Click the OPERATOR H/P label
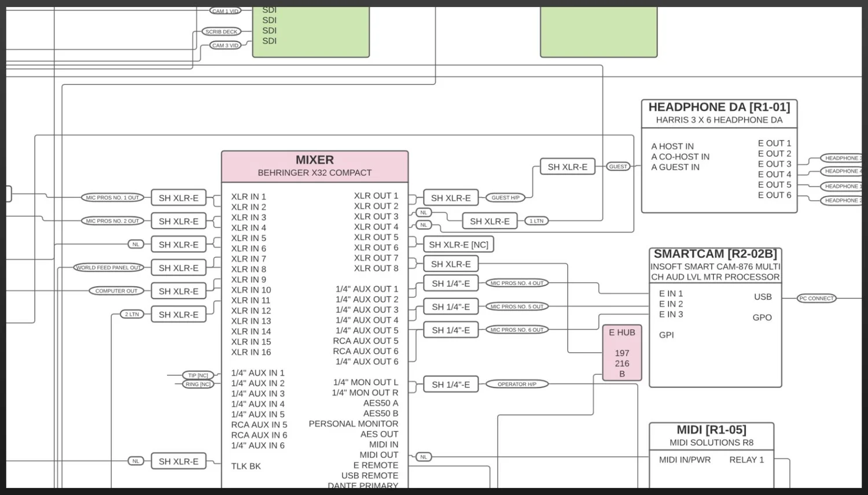 (517, 384)
